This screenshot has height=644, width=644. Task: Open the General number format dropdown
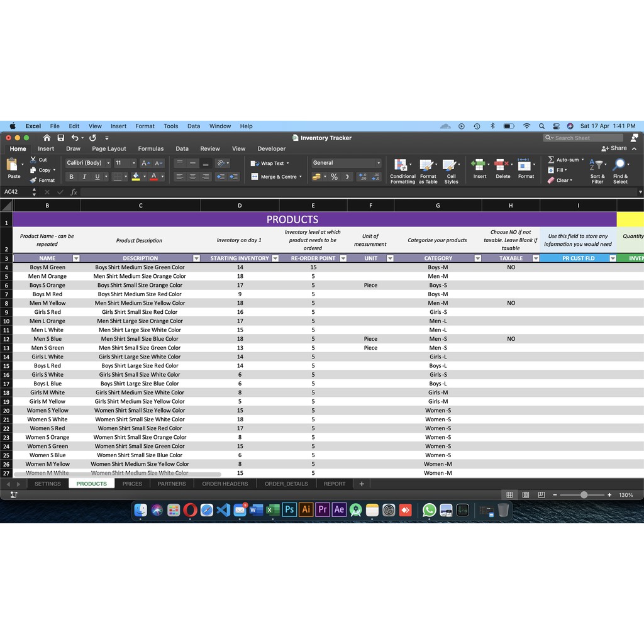pyautogui.click(x=379, y=163)
